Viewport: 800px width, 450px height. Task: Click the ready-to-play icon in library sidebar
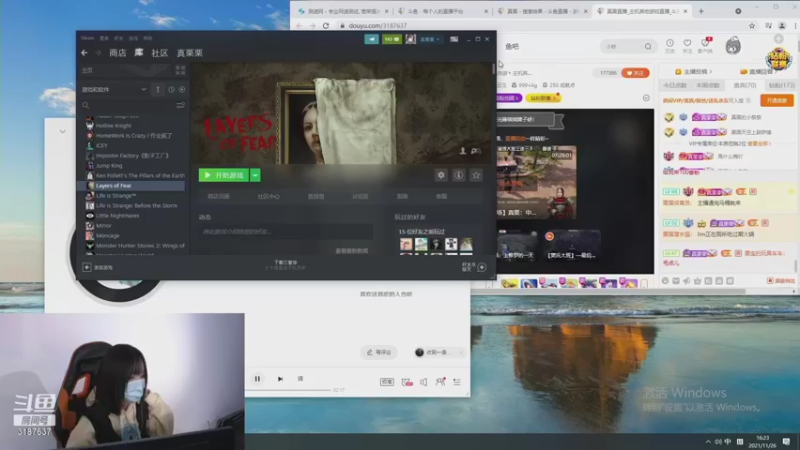point(182,89)
